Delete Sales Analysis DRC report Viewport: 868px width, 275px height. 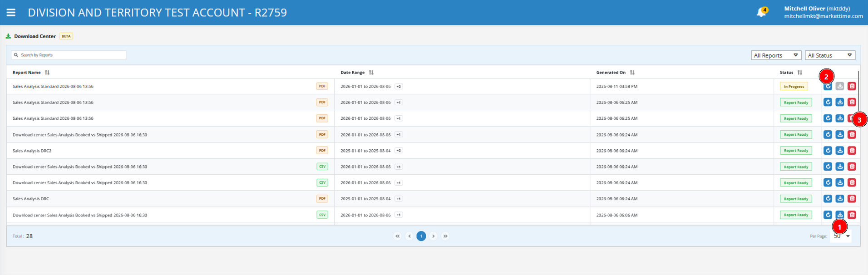click(x=852, y=199)
